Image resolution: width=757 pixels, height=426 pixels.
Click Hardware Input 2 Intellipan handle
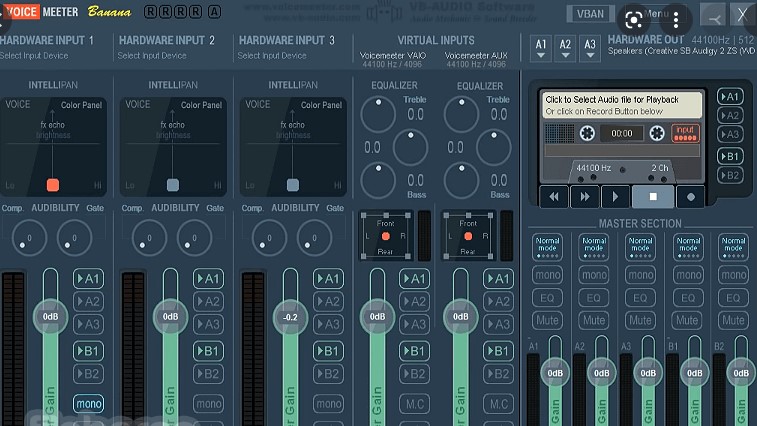(x=172, y=185)
